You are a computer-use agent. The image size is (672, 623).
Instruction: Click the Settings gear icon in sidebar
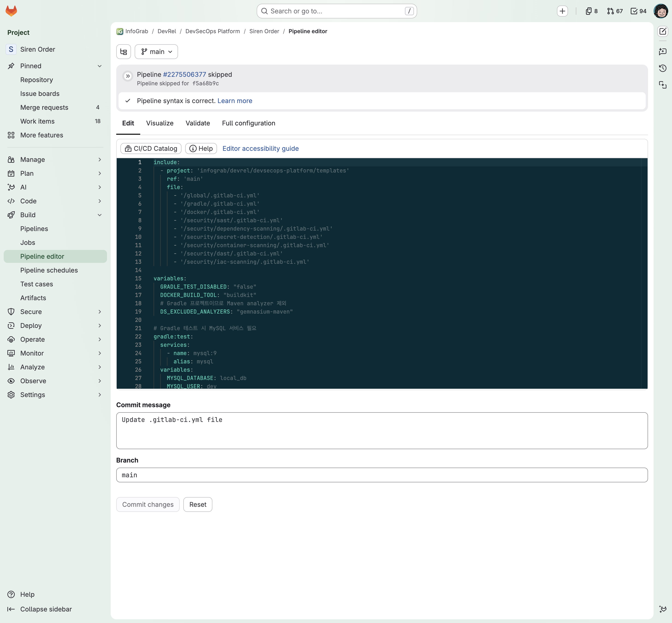click(x=11, y=395)
